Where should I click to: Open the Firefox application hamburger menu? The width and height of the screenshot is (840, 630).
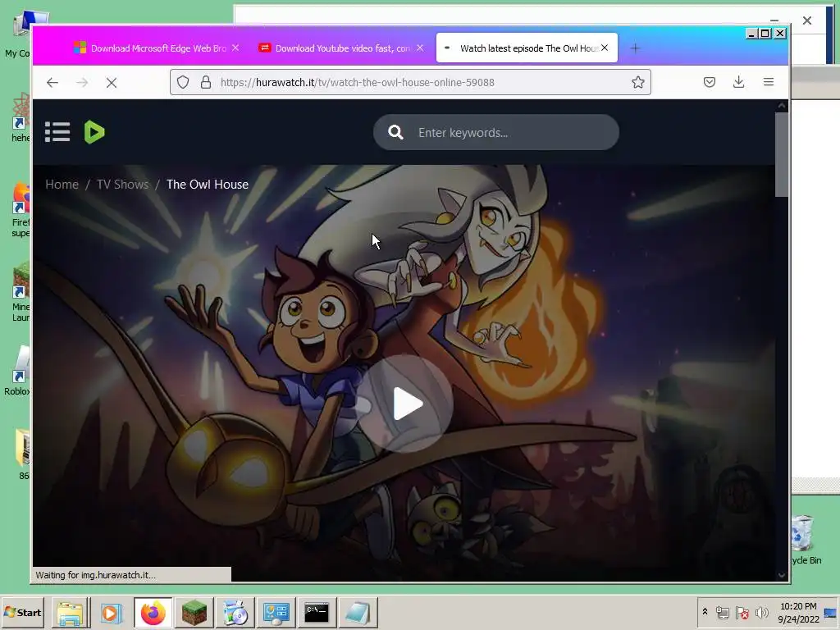pyautogui.click(x=768, y=82)
